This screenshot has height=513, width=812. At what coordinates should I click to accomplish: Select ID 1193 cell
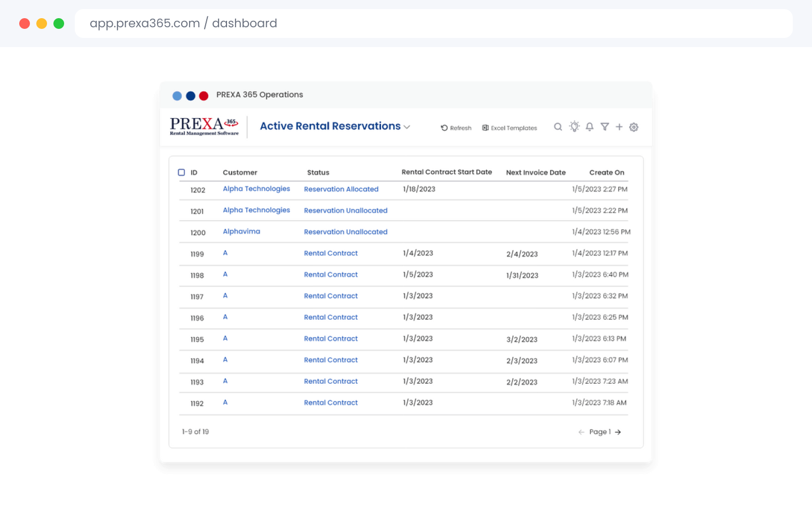197,383
